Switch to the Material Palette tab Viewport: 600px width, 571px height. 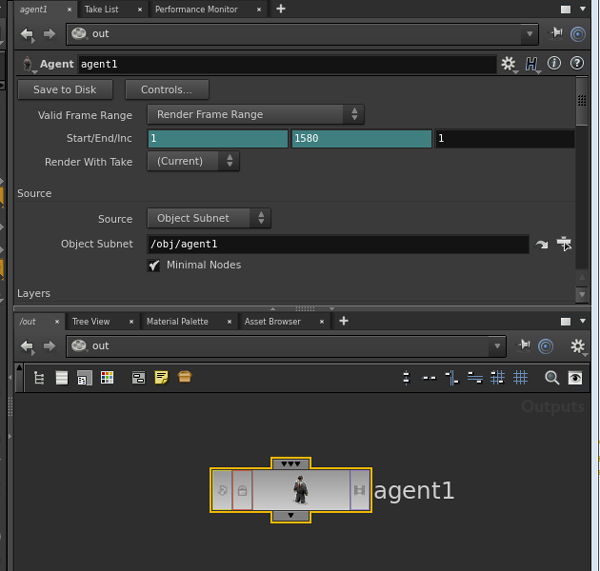click(x=178, y=322)
